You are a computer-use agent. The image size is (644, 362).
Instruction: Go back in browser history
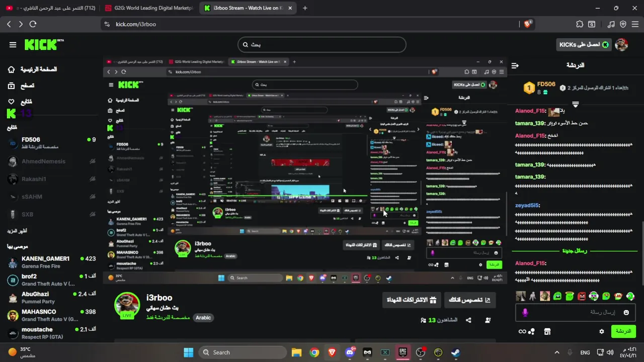point(9,24)
